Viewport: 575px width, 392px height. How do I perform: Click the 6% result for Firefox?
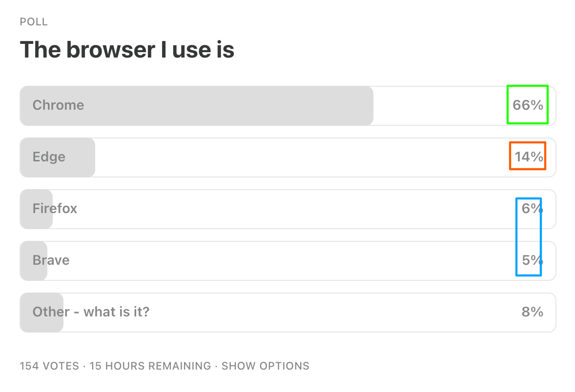pos(533,209)
